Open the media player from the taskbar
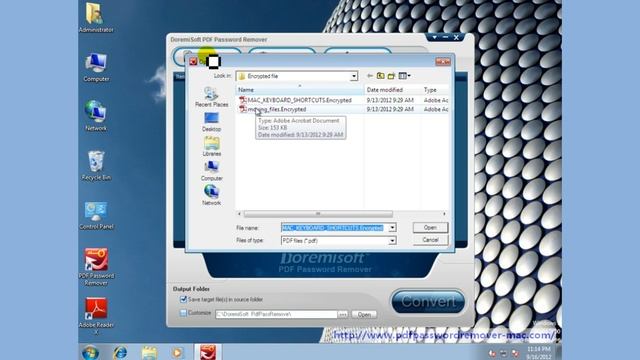 [x=177, y=352]
